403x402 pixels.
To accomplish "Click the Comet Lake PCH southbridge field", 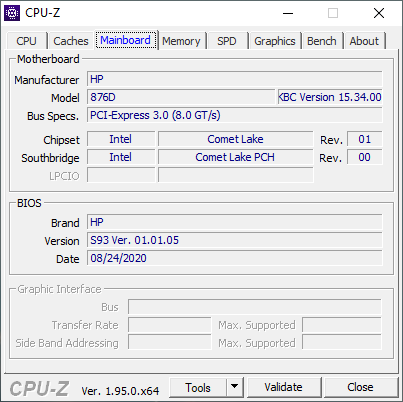I will 235,157.
